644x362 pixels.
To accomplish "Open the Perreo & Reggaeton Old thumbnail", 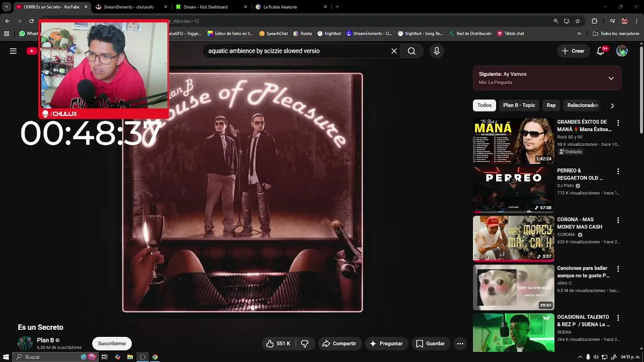I will click(513, 190).
